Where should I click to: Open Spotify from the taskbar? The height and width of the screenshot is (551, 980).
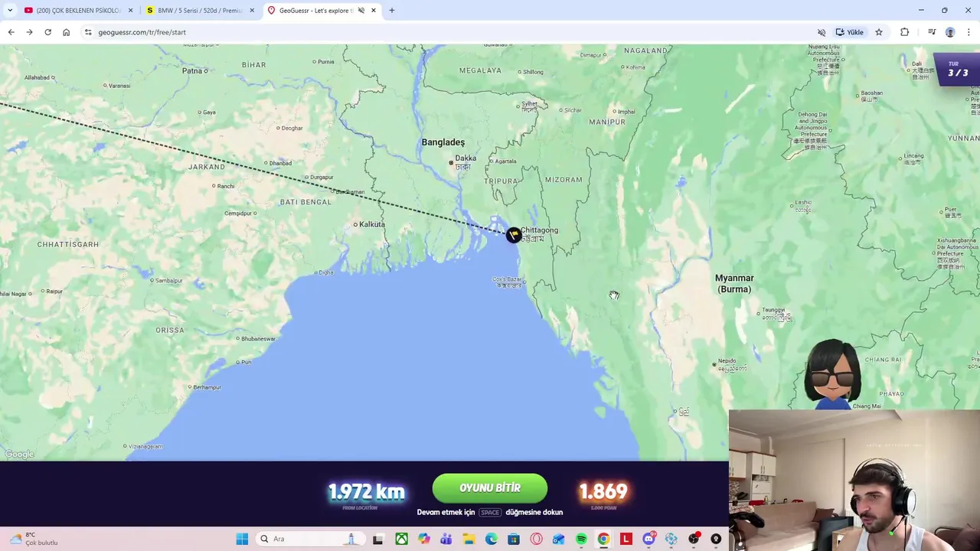pyautogui.click(x=581, y=539)
